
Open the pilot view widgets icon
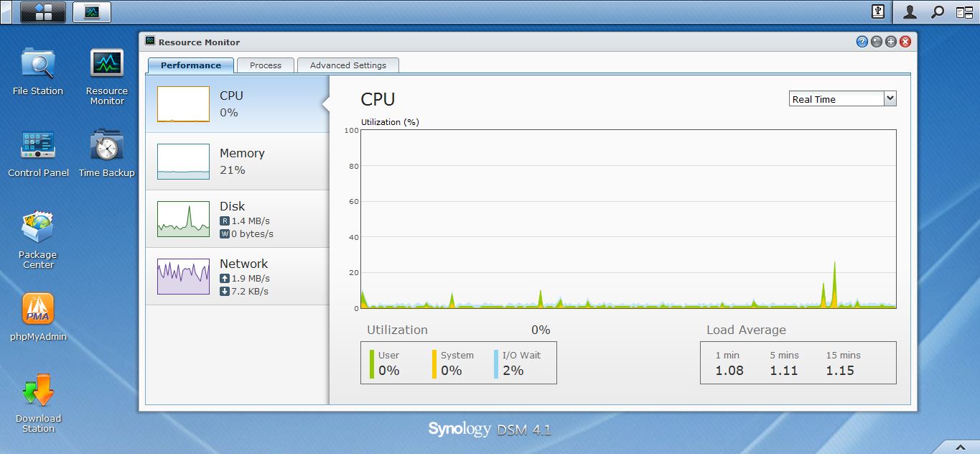click(963, 11)
